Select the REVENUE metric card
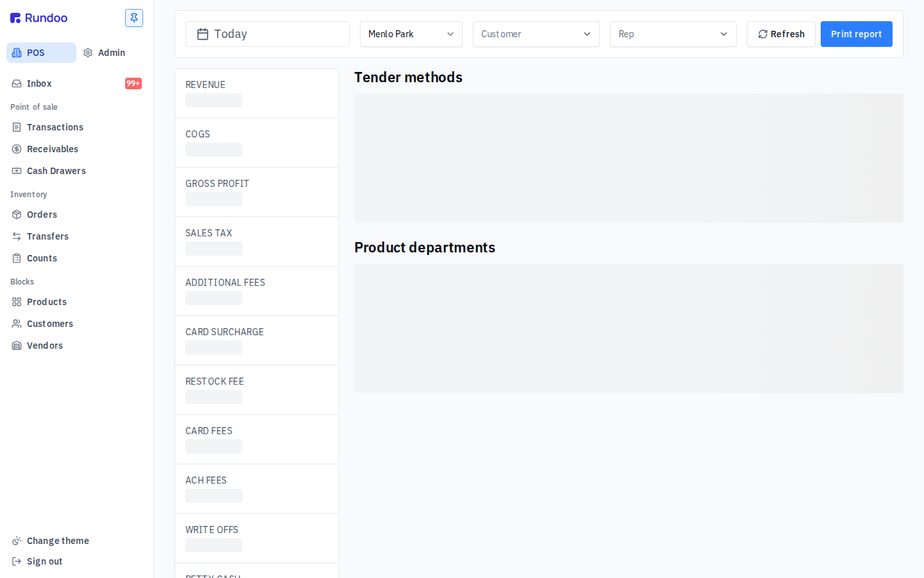This screenshot has height=578, width=924. pyautogui.click(x=257, y=93)
